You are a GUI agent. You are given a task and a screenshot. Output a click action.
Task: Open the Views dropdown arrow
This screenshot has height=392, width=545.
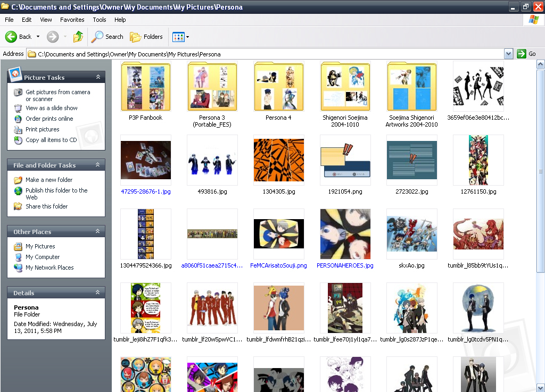pos(188,37)
